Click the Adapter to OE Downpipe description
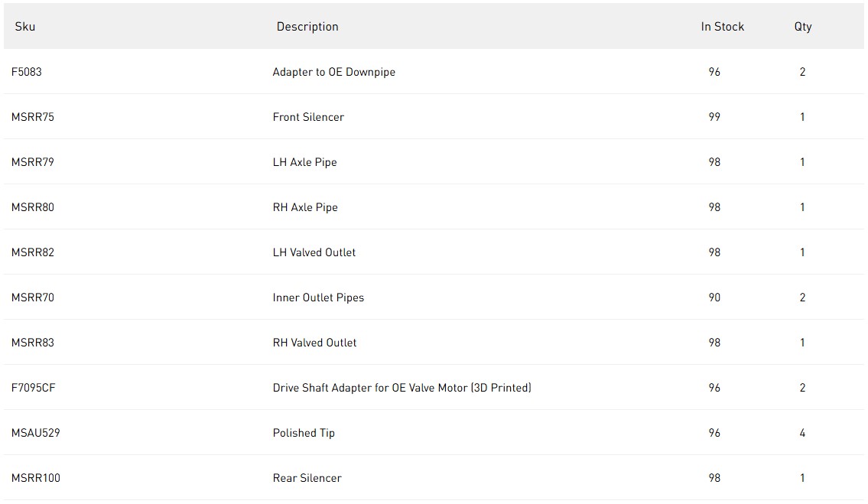This screenshot has height=504, width=868. pos(333,72)
